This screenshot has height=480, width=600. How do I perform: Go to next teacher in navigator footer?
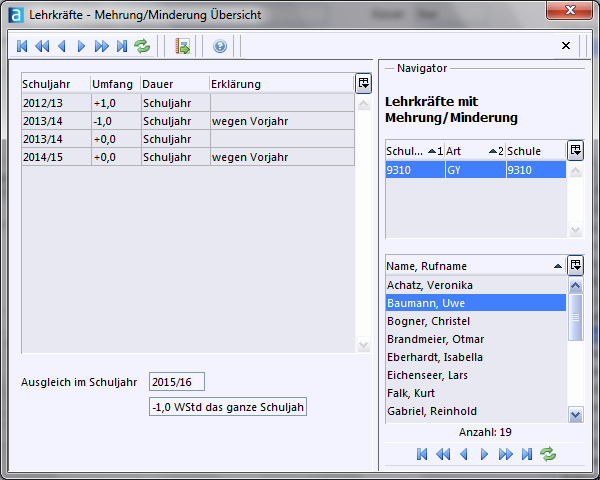pos(484,454)
